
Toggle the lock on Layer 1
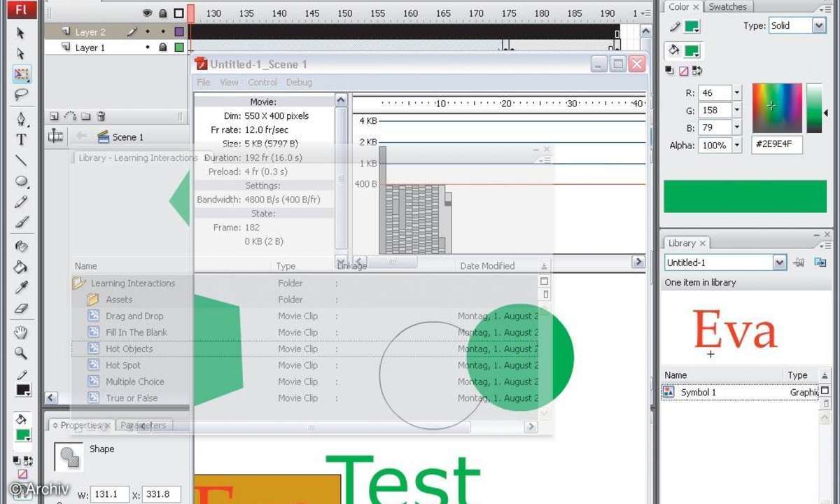point(163,48)
